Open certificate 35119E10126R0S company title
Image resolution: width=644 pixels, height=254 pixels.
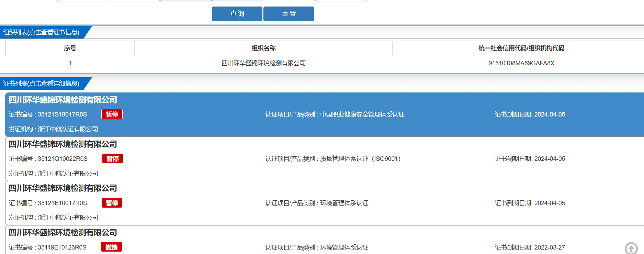coord(63,233)
